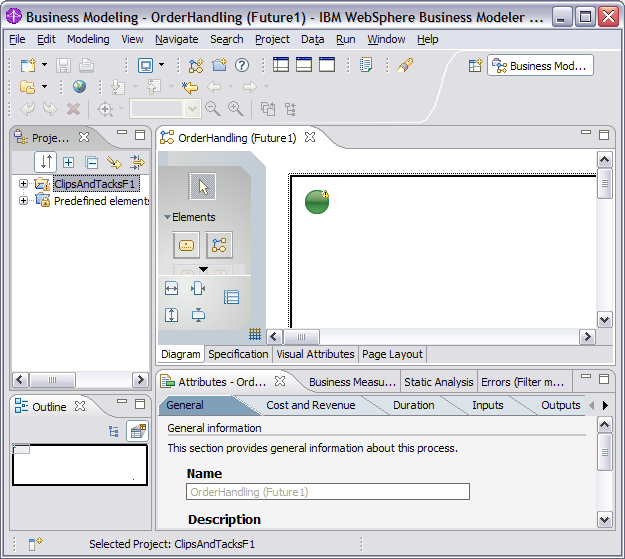Select ClipsAndTacksF1 in the project tree

coord(96,184)
